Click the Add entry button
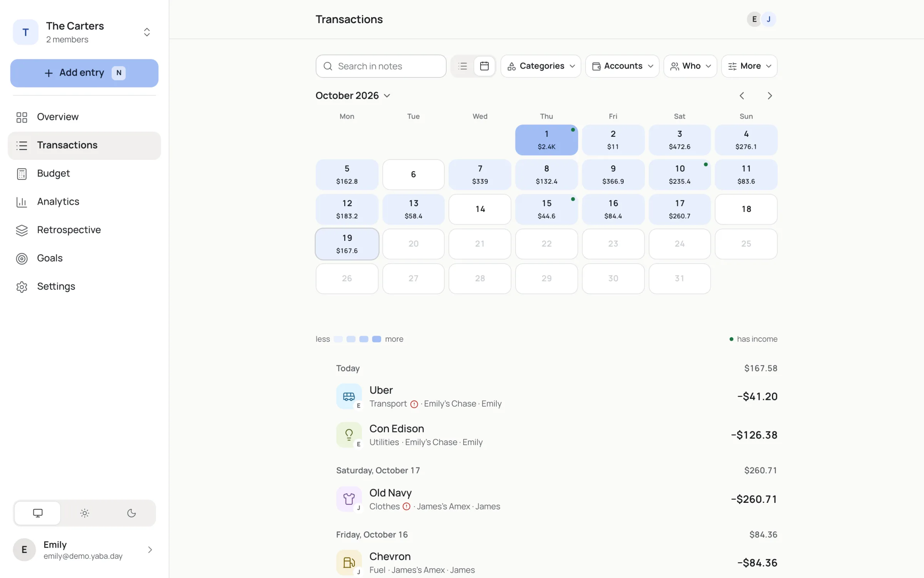This screenshot has width=924, height=578. (x=84, y=73)
